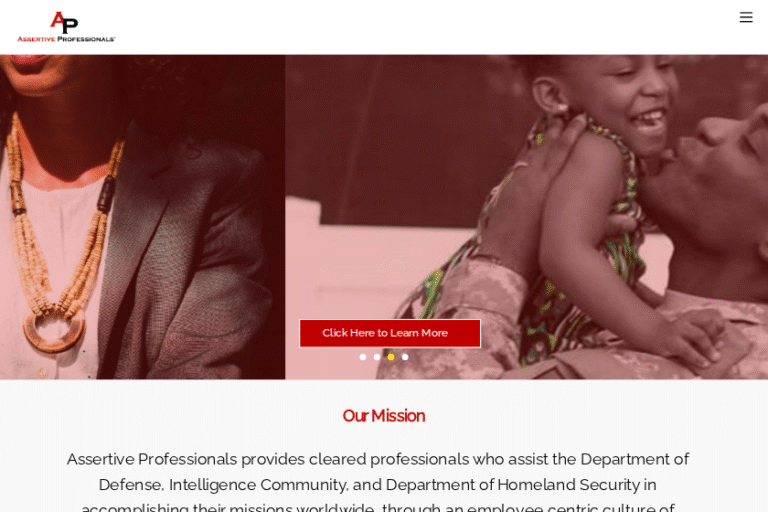Image resolution: width=768 pixels, height=512 pixels.
Task: Click the Assertive Professionals wordmark under the logo
Action: tap(66, 39)
